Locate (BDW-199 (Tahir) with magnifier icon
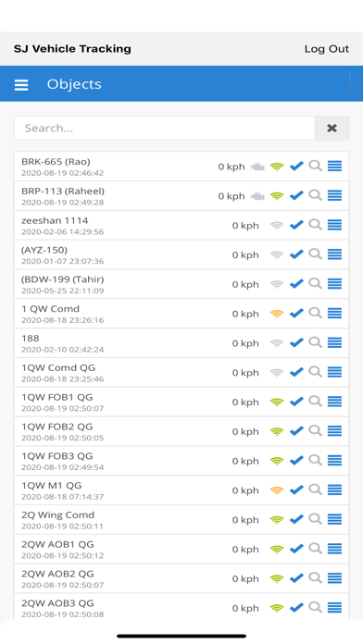 click(x=316, y=283)
